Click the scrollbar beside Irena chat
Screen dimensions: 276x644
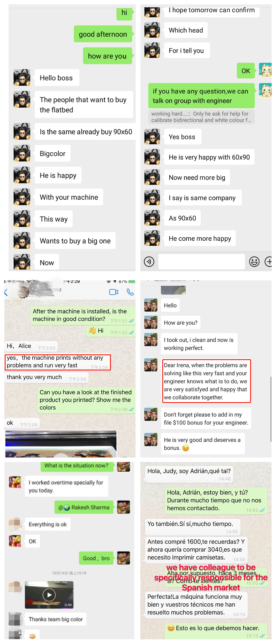click(x=271, y=410)
